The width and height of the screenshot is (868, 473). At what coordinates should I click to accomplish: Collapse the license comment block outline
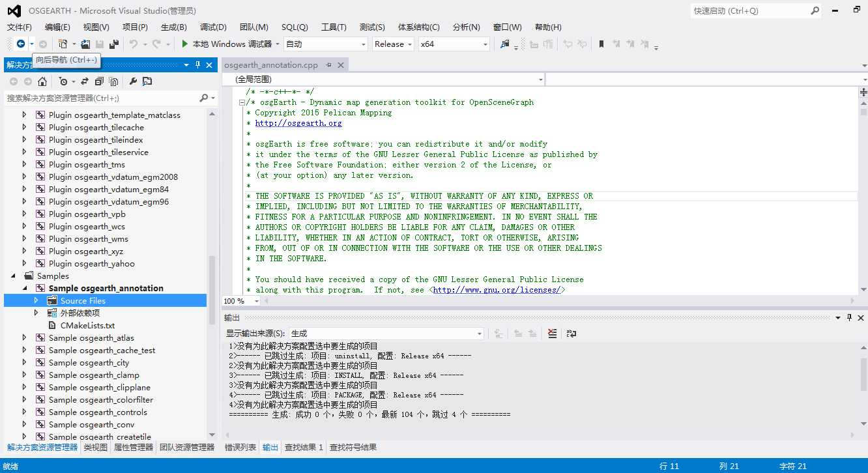point(242,102)
